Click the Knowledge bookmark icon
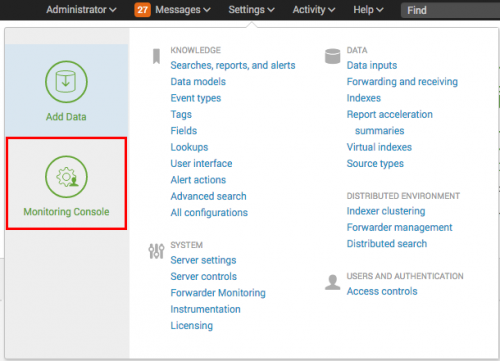Image resolution: width=500 pixels, height=361 pixels. click(156, 56)
